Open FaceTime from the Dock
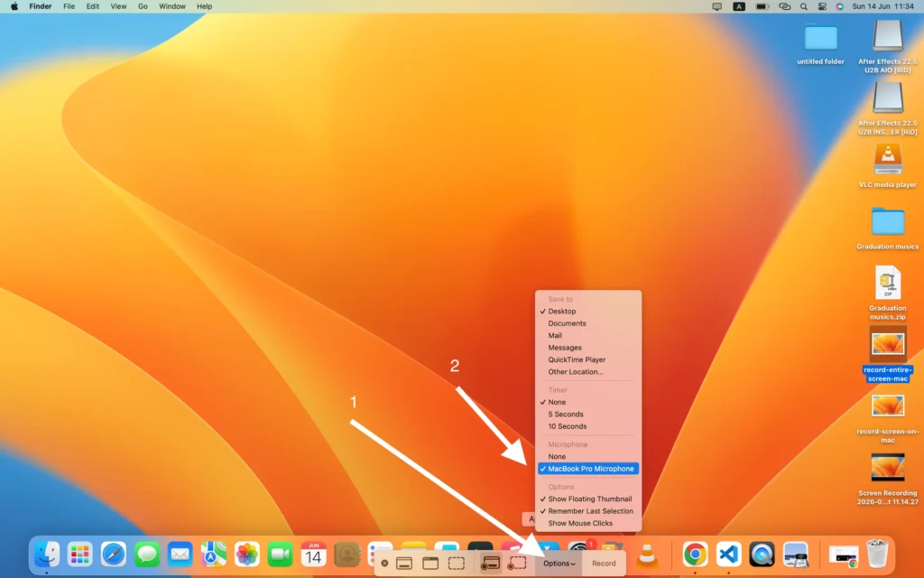The image size is (924, 578). click(x=280, y=555)
